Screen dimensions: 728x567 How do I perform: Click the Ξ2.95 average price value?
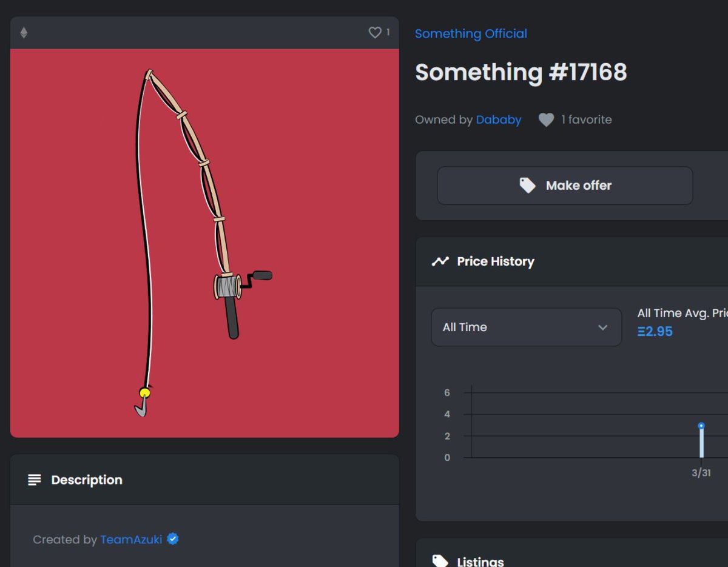[655, 331]
